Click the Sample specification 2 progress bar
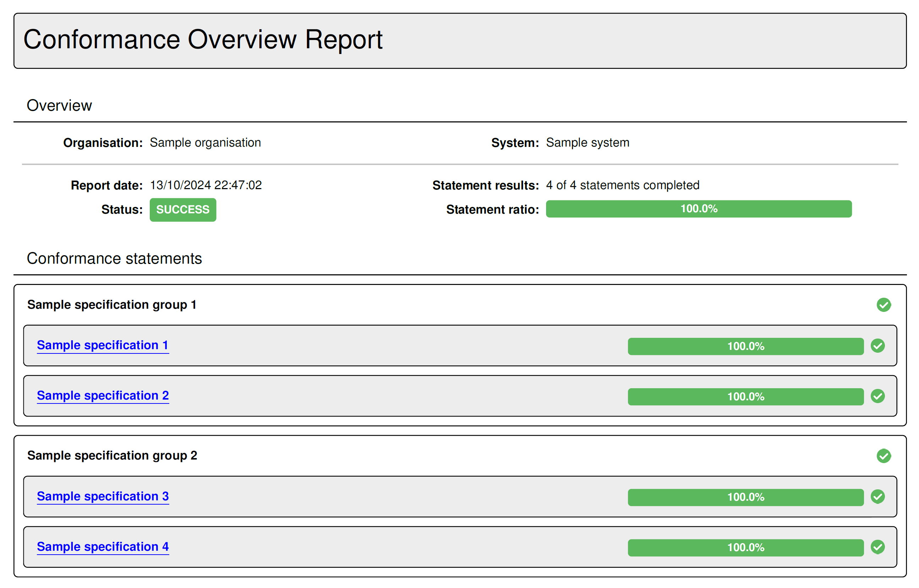The width and height of the screenshot is (919, 588). coord(745,397)
